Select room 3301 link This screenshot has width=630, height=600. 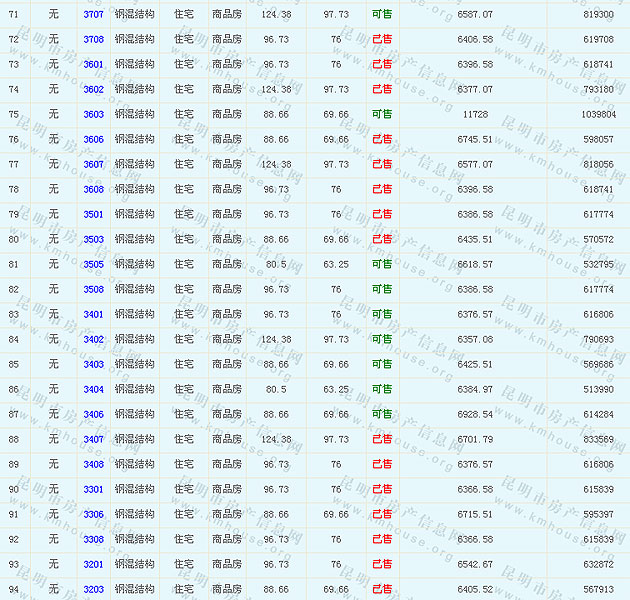(93, 490)
